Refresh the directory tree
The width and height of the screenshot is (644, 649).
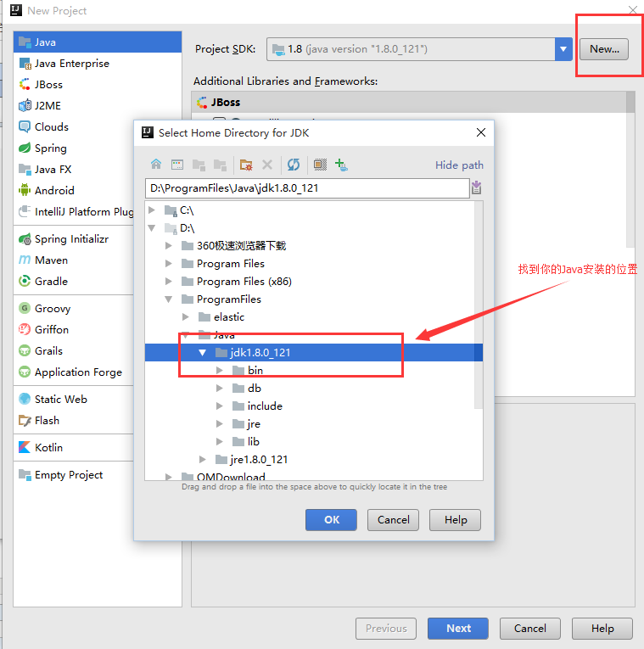pyautogui.click(x=294, y=165)
